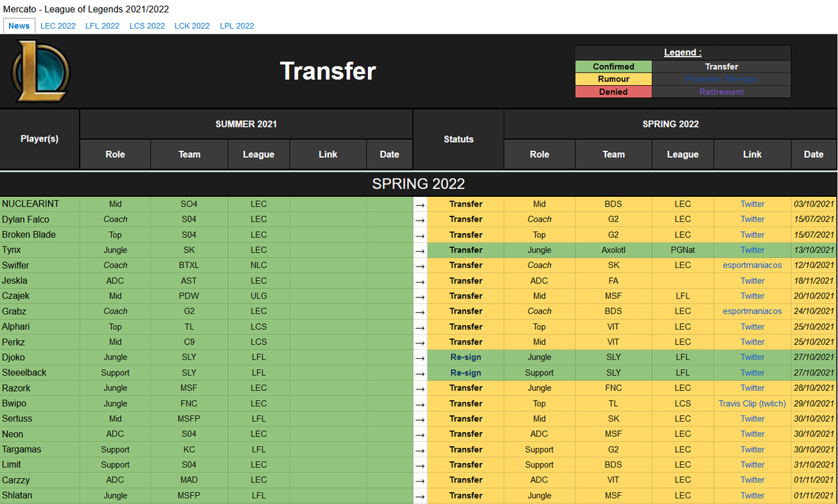Select the date 18/11/2021
Viewport: 838px width, 504px height.
click(x=814, y=281)
